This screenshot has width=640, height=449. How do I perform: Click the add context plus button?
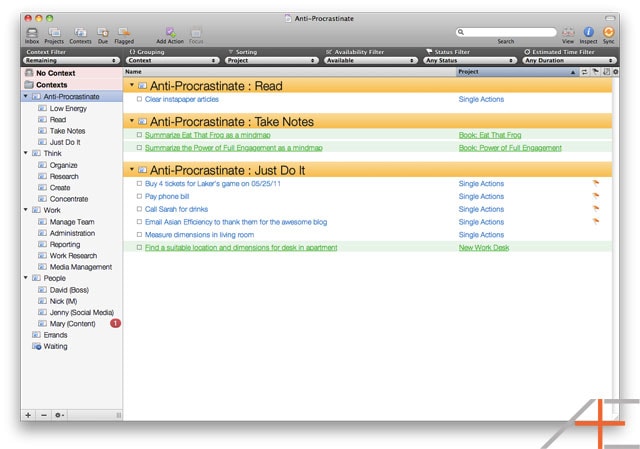(28, 415)
